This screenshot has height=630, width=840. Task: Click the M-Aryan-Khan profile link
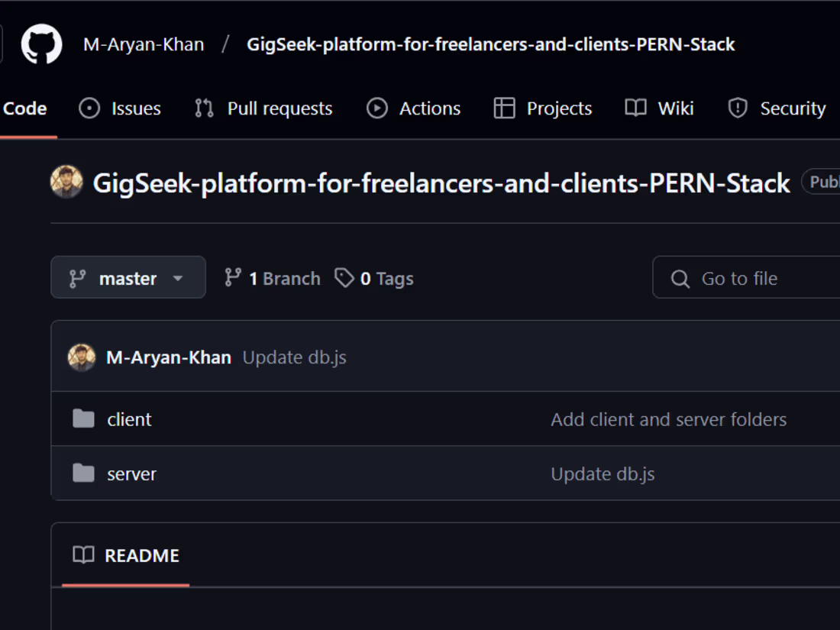pos(144,44)
